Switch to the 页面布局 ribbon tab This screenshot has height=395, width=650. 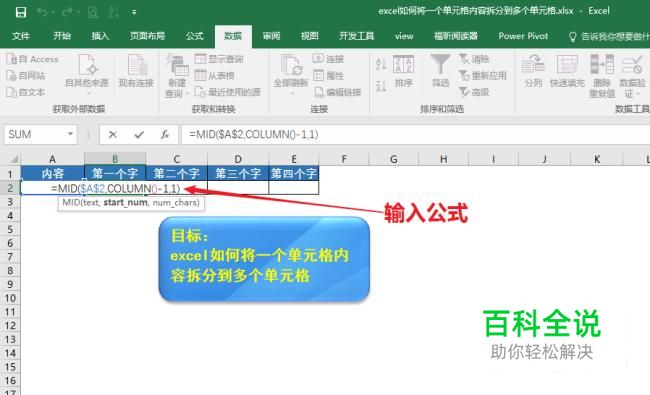pos(147,36)
